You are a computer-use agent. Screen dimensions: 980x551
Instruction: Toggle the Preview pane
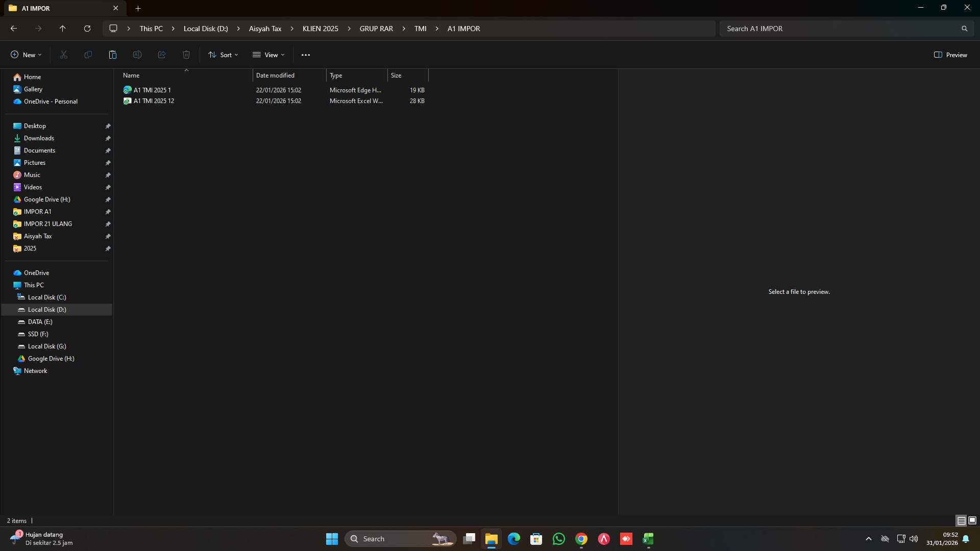(950, 55)
